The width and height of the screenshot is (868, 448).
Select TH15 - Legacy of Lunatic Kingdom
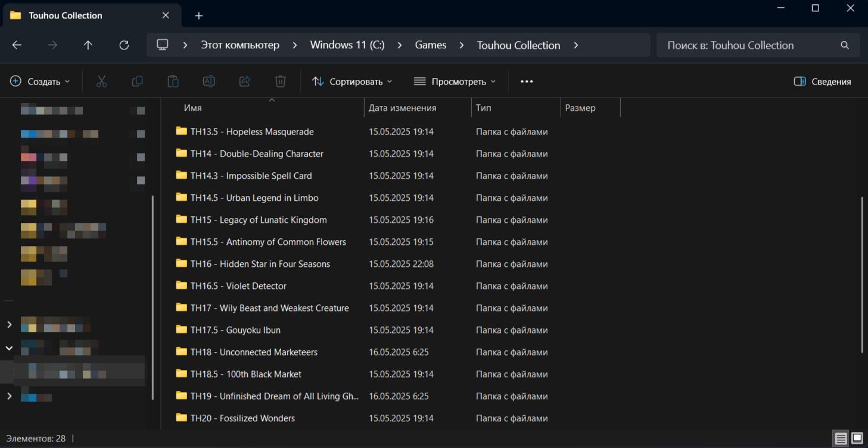pos(259,220)
